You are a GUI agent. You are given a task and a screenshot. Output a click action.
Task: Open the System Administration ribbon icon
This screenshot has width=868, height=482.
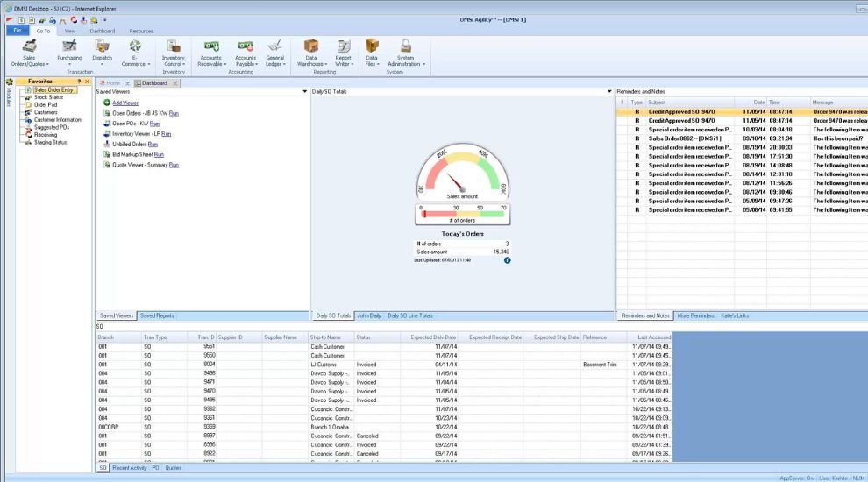(x=406, y=53)
